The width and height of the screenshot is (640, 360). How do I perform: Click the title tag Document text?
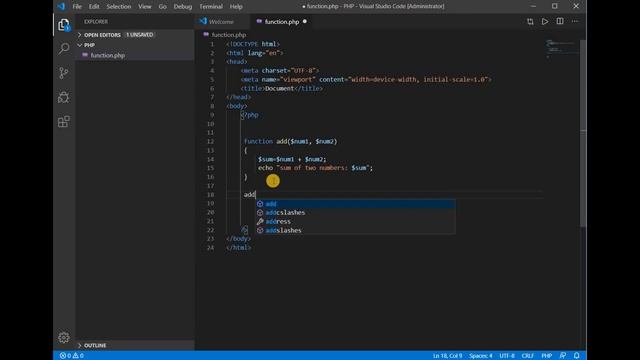click(280, 89)
